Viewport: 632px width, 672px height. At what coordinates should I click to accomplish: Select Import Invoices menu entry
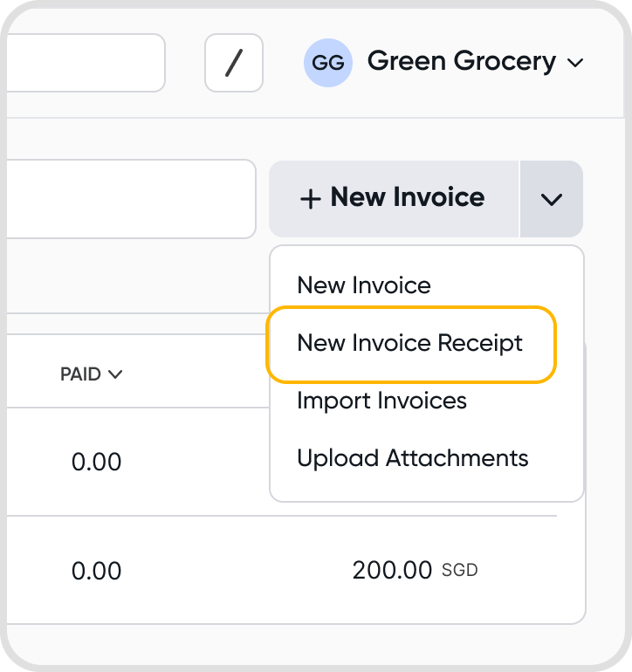click(381, 401)
